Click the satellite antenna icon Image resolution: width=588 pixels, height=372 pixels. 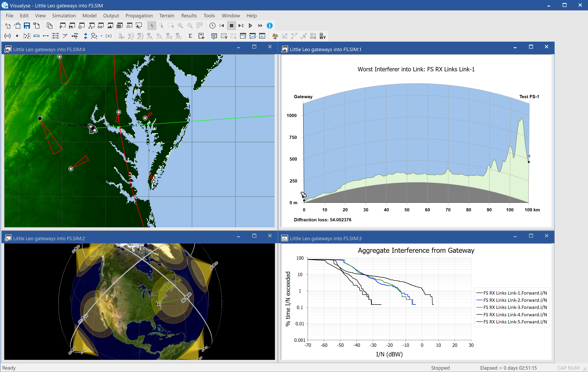(75, 36)
